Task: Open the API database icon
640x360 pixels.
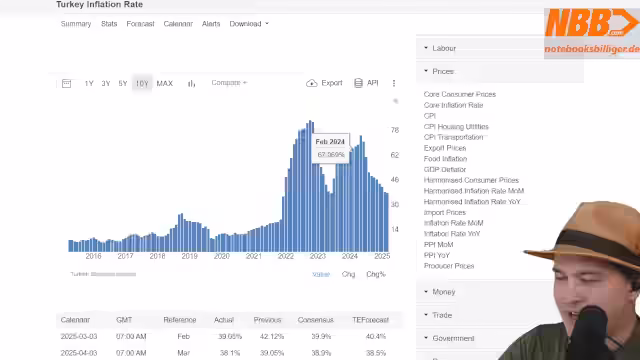Action: pos(358,83)
